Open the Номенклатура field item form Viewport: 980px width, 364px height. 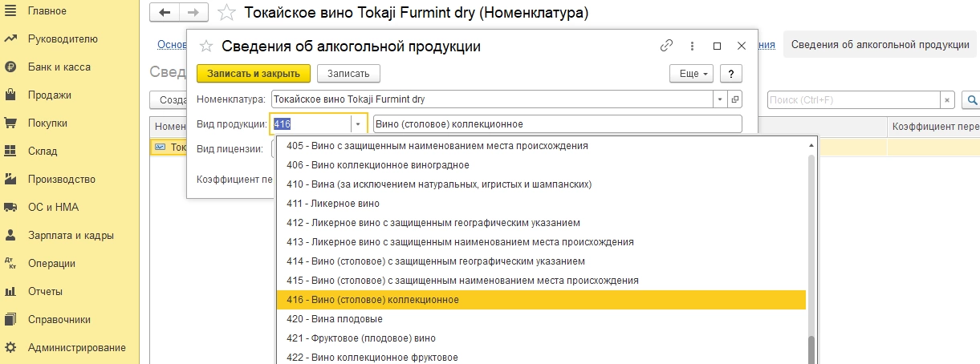click(x=735, y=99)
